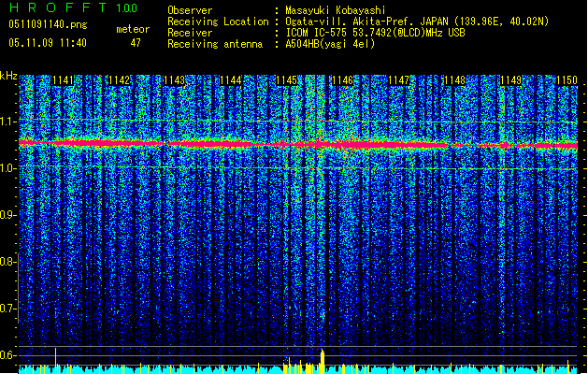Click the 1142 time marker
The width and height of the screenshot is (588, 374).
[x=119, y=80]
